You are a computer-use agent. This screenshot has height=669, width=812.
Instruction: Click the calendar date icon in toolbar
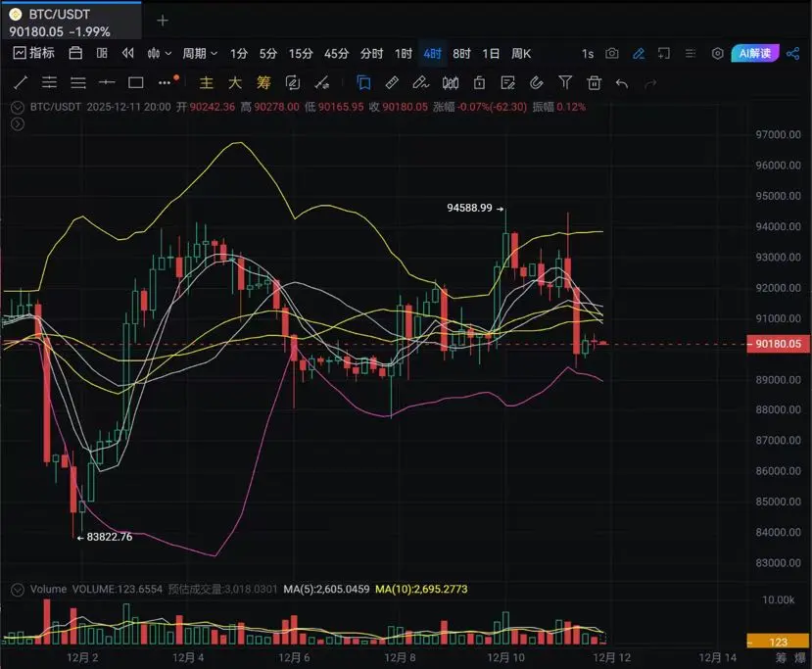click(x=75, y=53)
